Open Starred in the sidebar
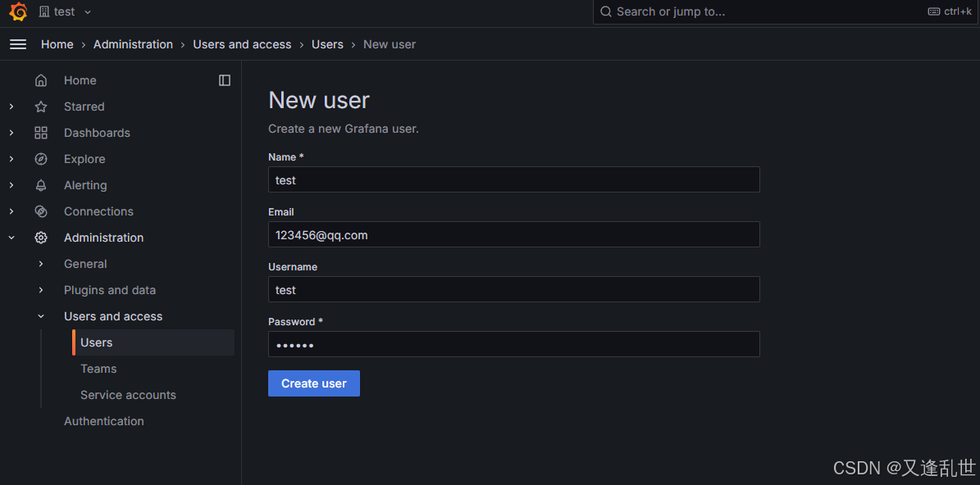The image size is (980, 485). click(x=84, y=107)
